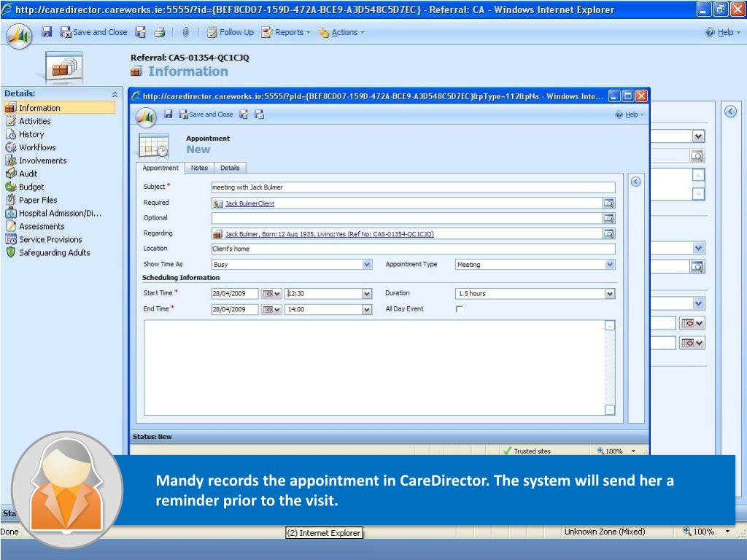Image resolution: width=747 pixels, height=560 pixels.
Task: Click the Unknown Zone (Mixed) status text
Action: click(605, 532)
